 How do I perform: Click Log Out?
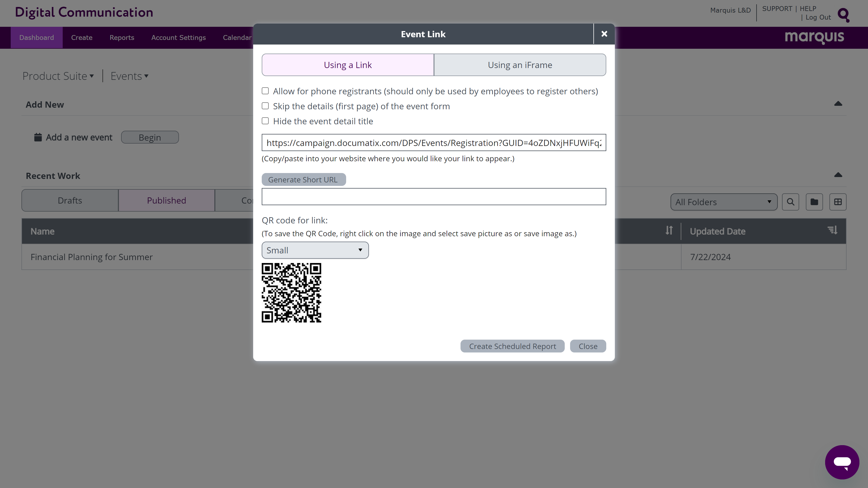tap(818, 17)
